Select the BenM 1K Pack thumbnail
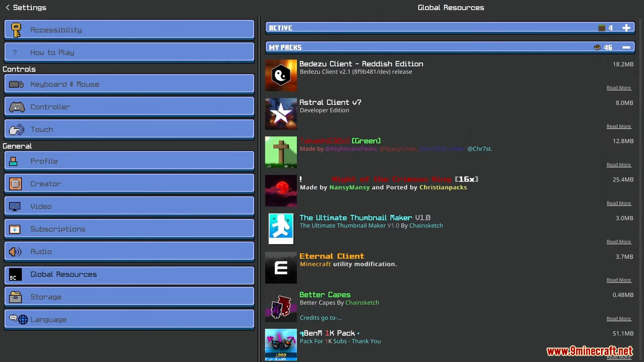 (x=281, y=345)
